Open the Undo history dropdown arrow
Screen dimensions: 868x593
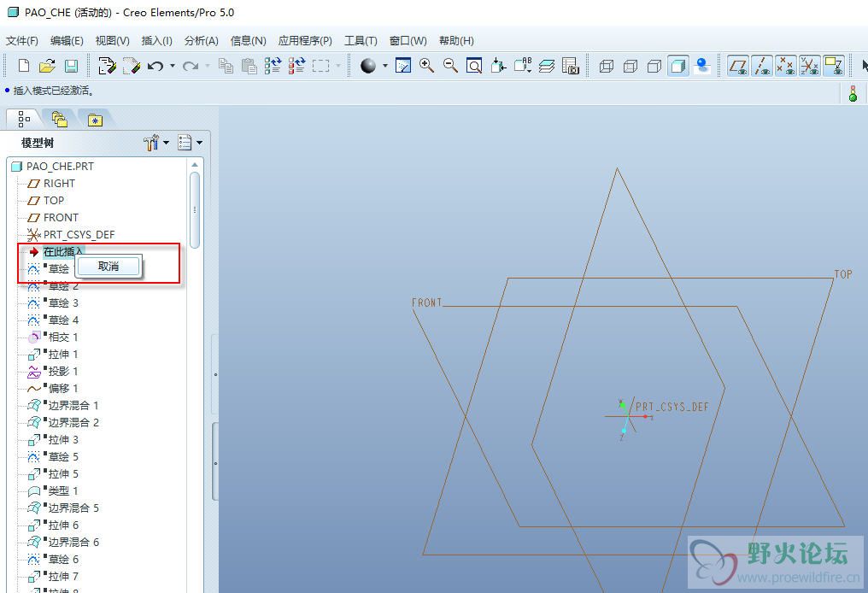[x=173, y=66]
